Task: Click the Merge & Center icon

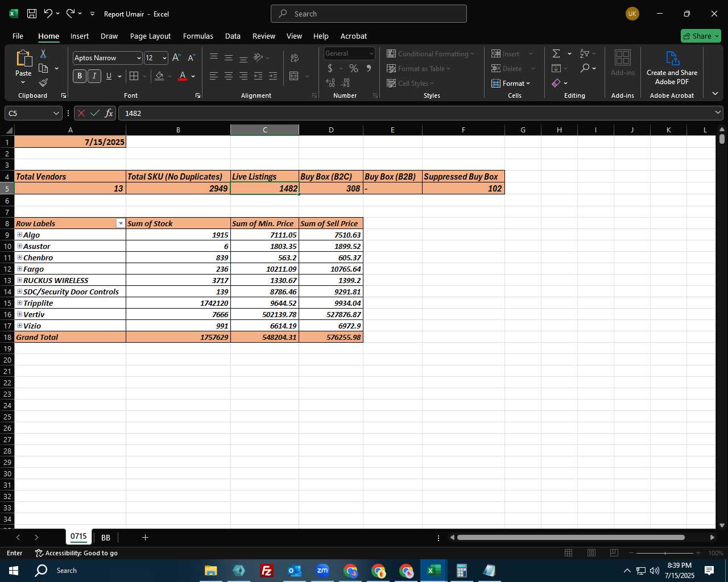Action: click(294, 76)
